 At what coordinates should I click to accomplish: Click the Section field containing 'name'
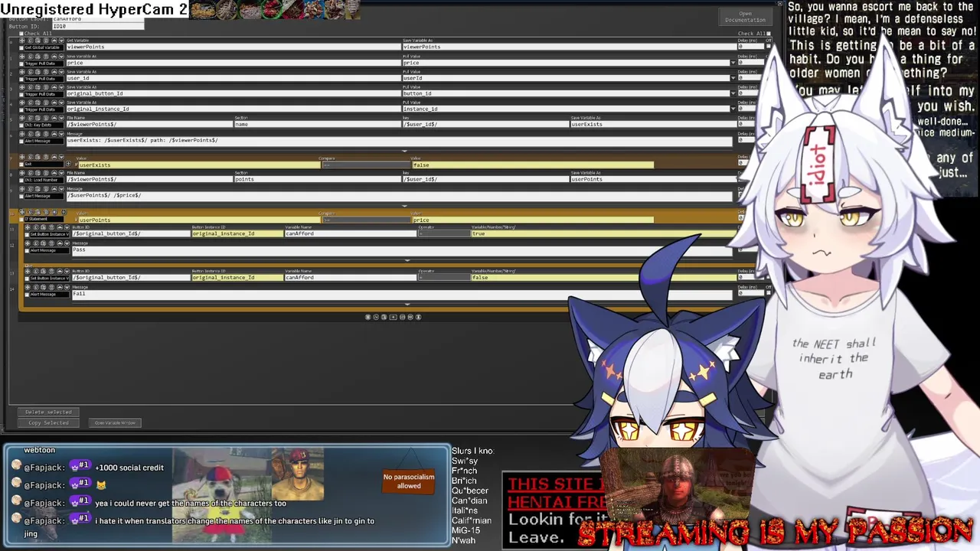tap(318, 124)
